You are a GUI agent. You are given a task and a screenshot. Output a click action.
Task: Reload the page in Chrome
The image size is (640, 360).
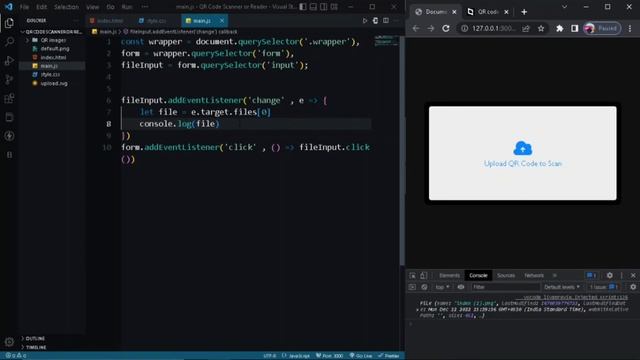(446, 28)
